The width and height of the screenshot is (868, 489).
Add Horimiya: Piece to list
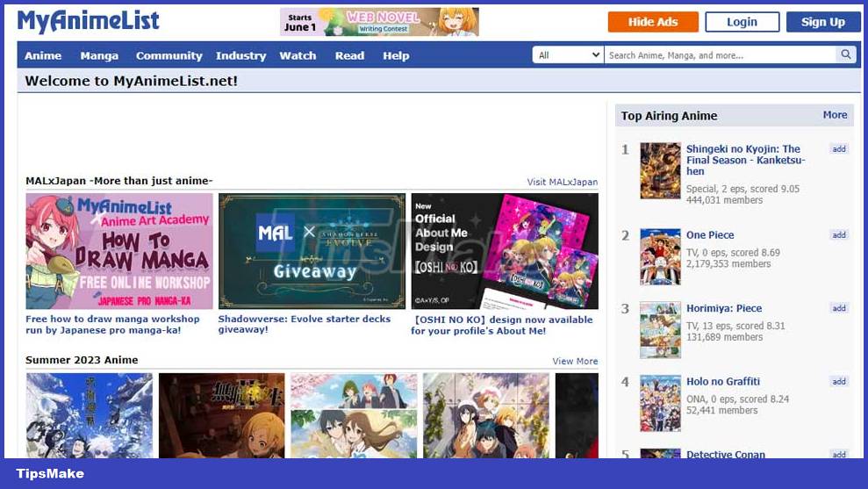(839, 308)
